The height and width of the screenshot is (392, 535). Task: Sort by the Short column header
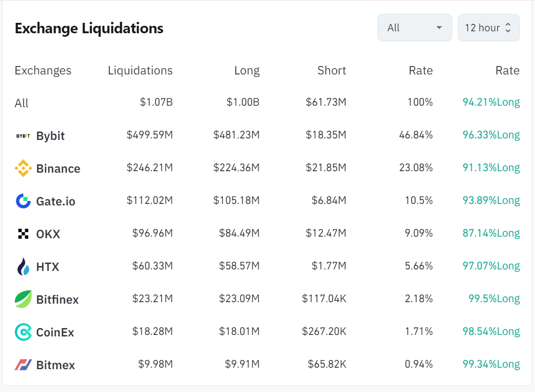pyautogui.click(x=332, y=70)
